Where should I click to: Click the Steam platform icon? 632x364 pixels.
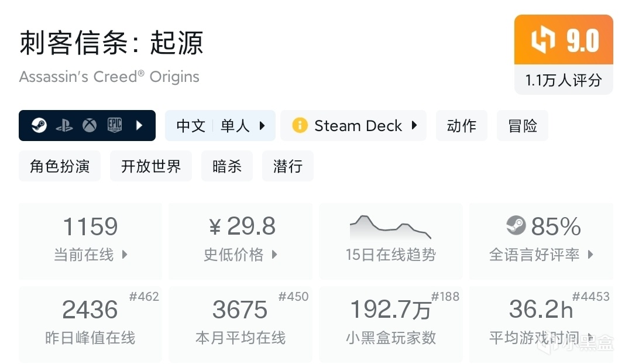39,125
